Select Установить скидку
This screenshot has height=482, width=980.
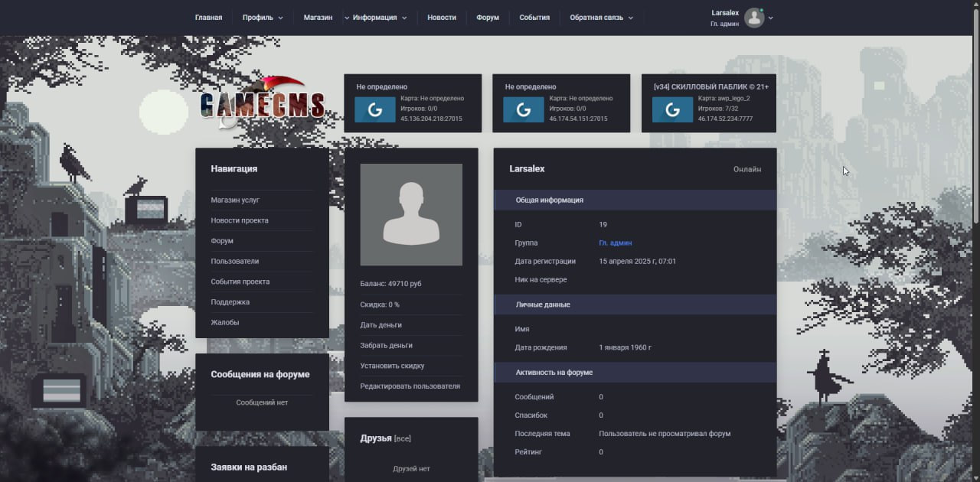392,366
